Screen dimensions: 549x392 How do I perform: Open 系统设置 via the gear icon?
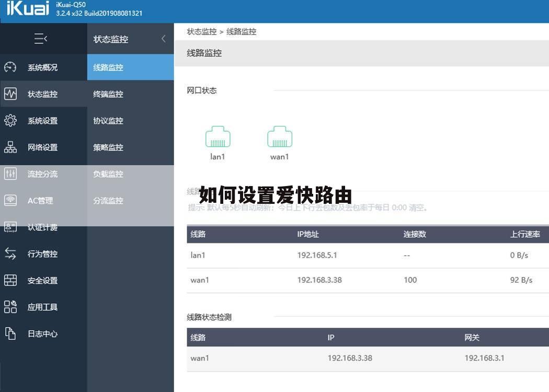(10, 120)
